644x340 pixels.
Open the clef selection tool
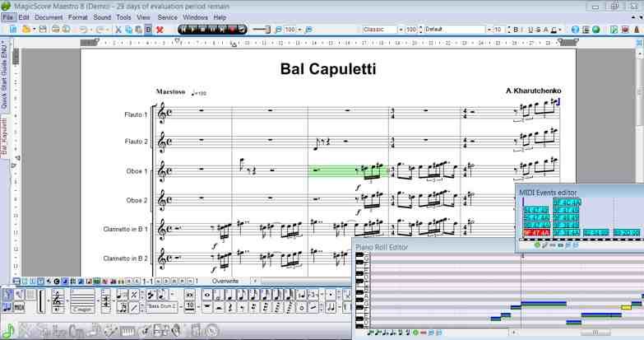pyautogui.click(x=58, y=301)
